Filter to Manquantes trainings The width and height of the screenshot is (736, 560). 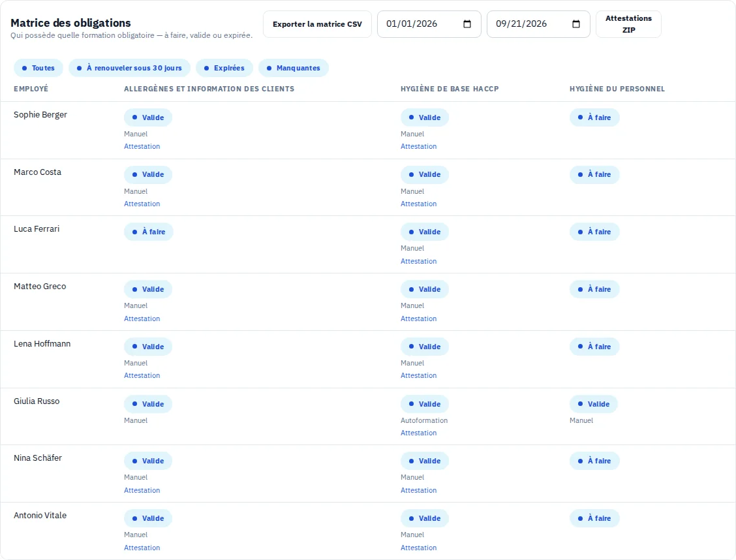tap(294, 68)
